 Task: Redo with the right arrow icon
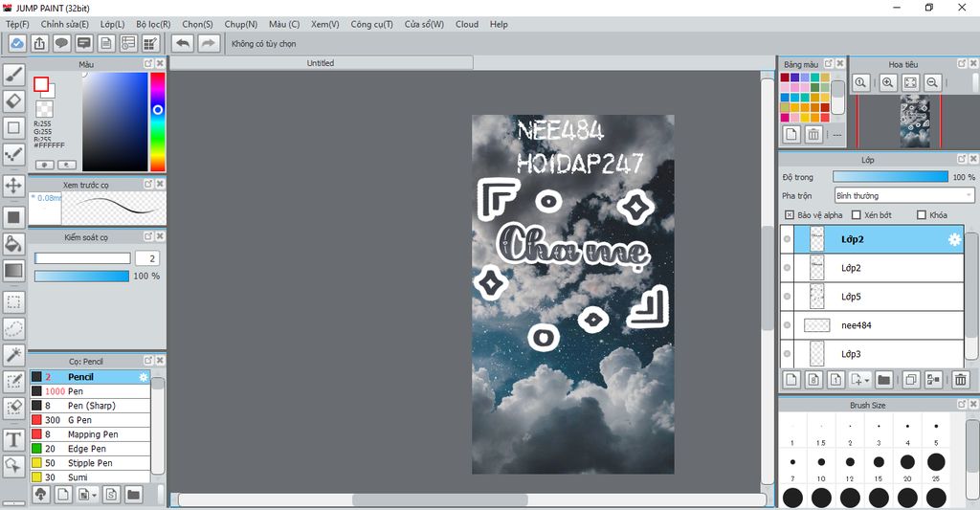pyautogui.click(x=209, y=44)
